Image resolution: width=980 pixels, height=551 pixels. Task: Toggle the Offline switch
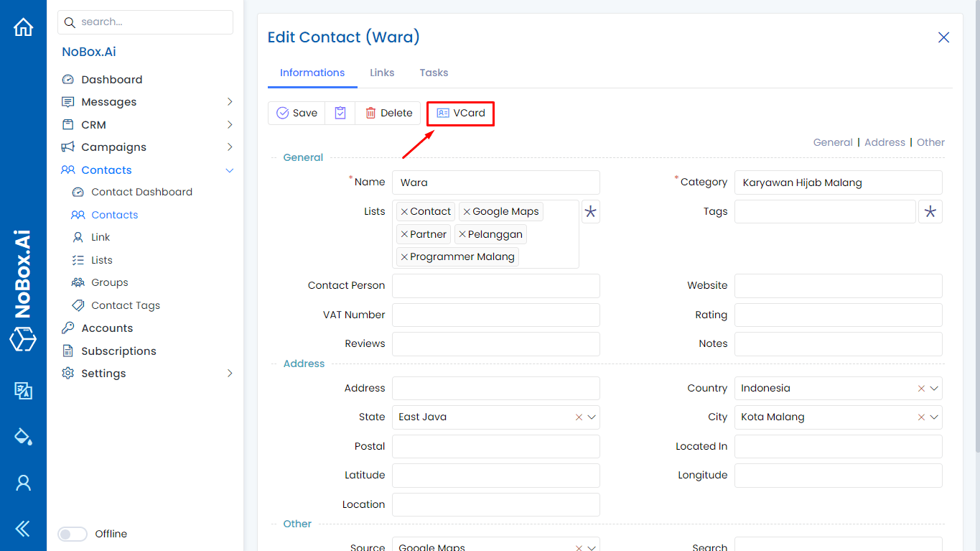(x=73, y=534)
